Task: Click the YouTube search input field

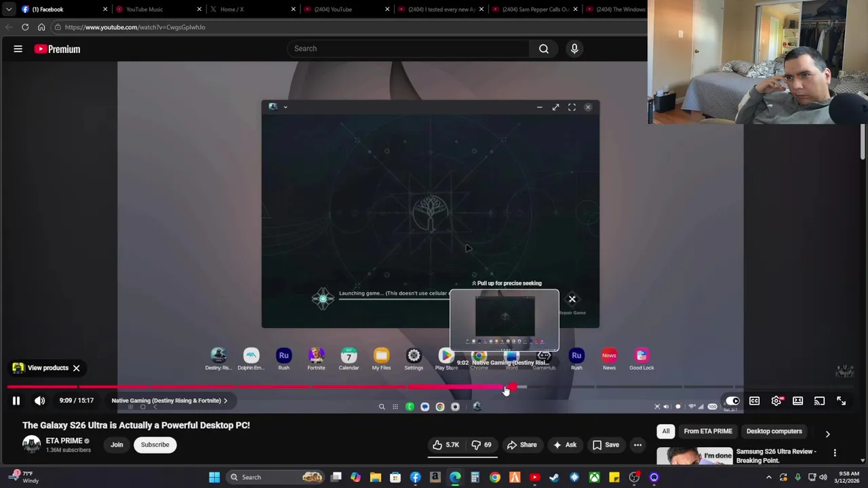Action: click(x=408, y=49)
